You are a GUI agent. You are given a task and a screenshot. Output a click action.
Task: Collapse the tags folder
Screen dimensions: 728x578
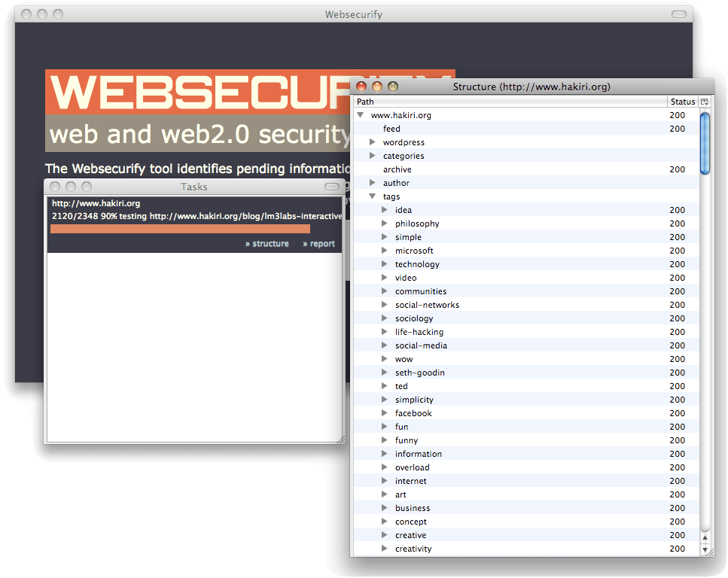click(x=373, y=196)
